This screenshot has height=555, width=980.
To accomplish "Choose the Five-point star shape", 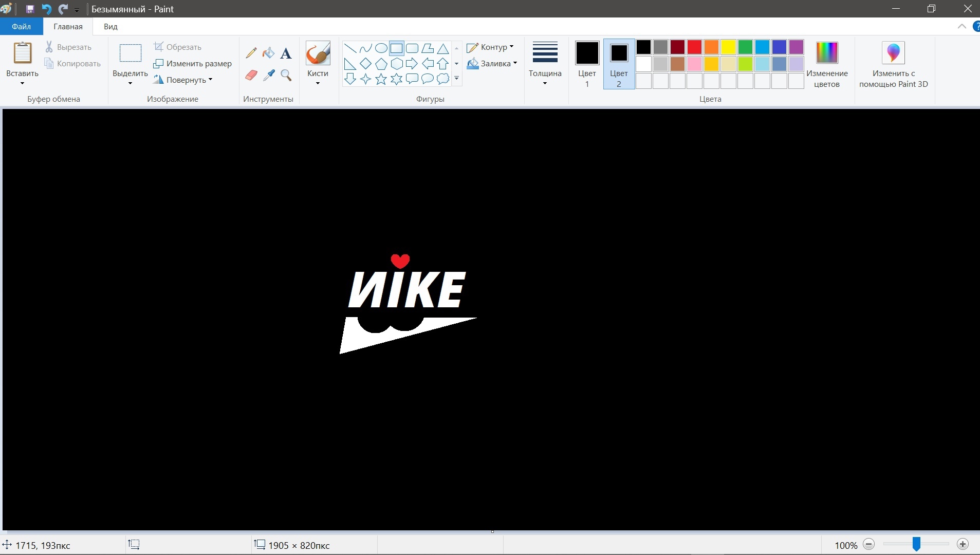I will coord(381,79).
